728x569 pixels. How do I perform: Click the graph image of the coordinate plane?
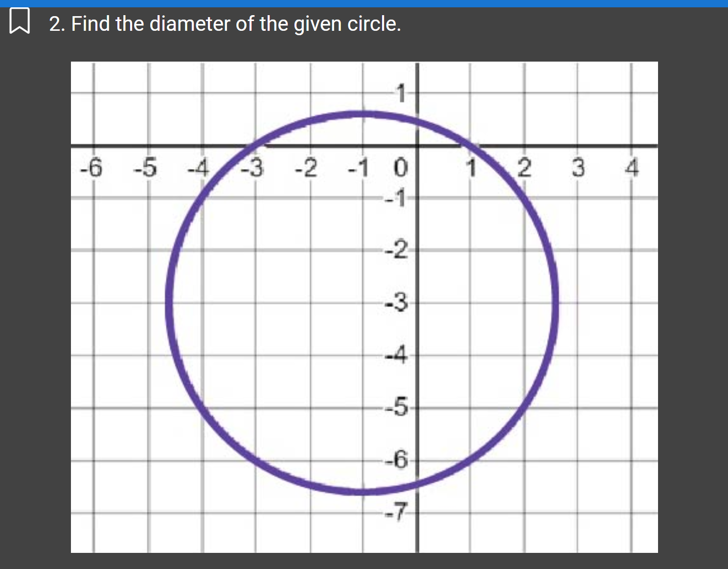coord(364,308)
